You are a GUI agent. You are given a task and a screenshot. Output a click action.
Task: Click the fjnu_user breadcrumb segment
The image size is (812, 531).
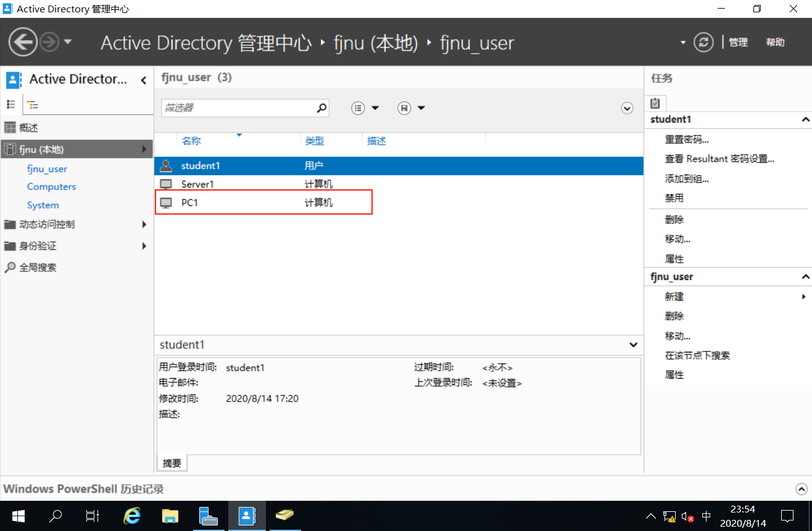click(476, 43)
